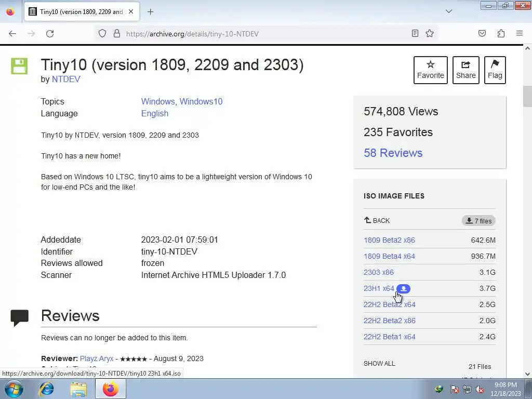Click the padlock site info icon

pos(117,34)
